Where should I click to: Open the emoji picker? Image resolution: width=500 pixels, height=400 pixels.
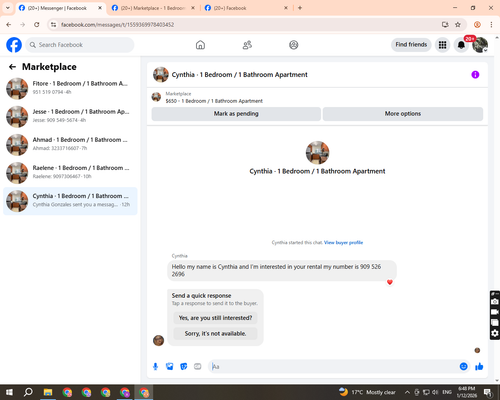pos(463,367)
